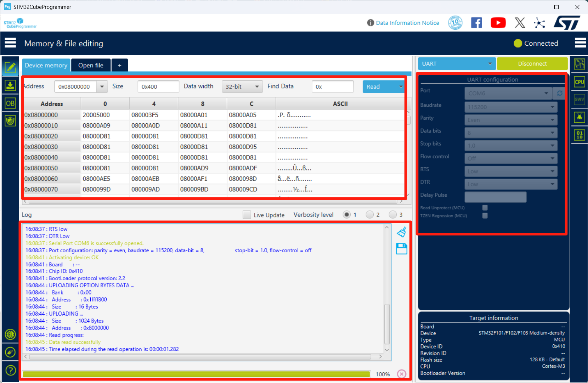The width and height of the screenshot is (588, 383).
Task: Expand the Address dropdown arrow
Action: pos(102,87)
